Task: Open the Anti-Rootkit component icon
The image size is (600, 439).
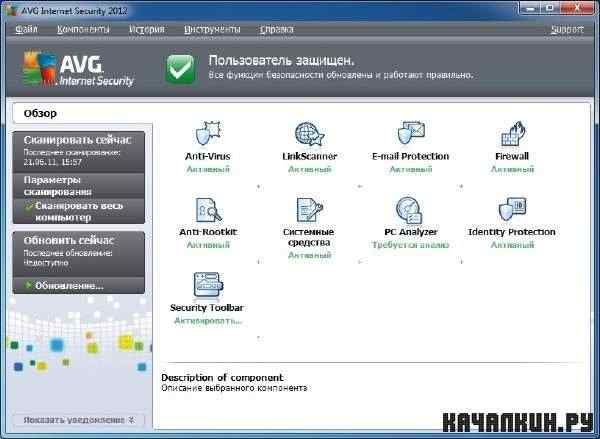Action: point(208,209)
